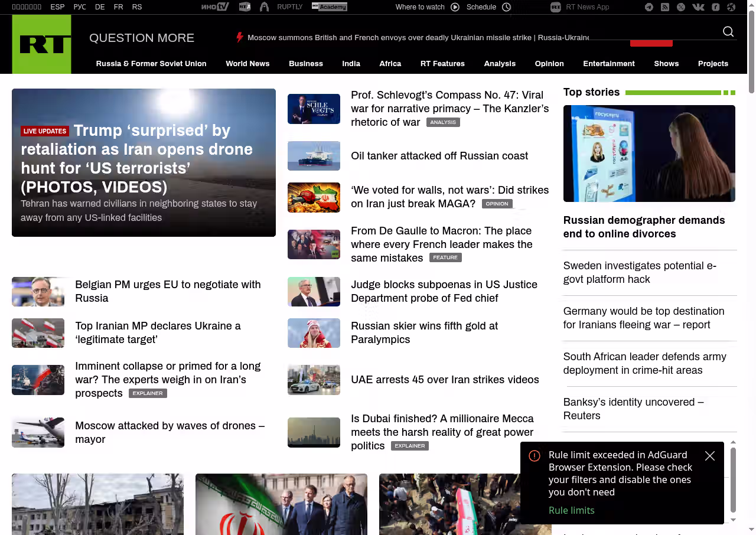Switch site language to DE
The width and height of the screenshot is (756, 535).
[100, 7]
